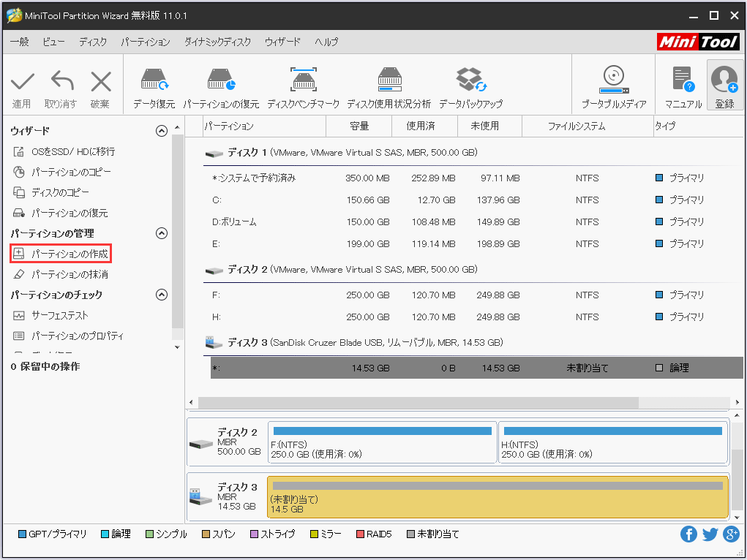Open the ヘルプ menu
Image resolution: width=747 pixels, height=560 pixels.
(x=326, y=42)
